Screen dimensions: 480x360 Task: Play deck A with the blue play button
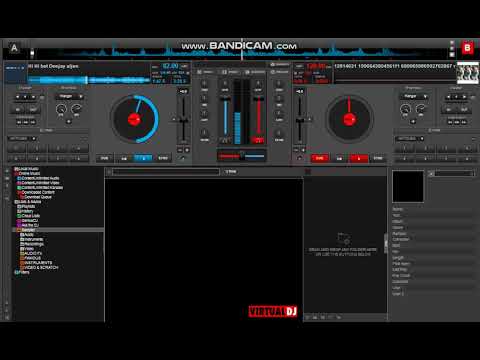(143, 158)
